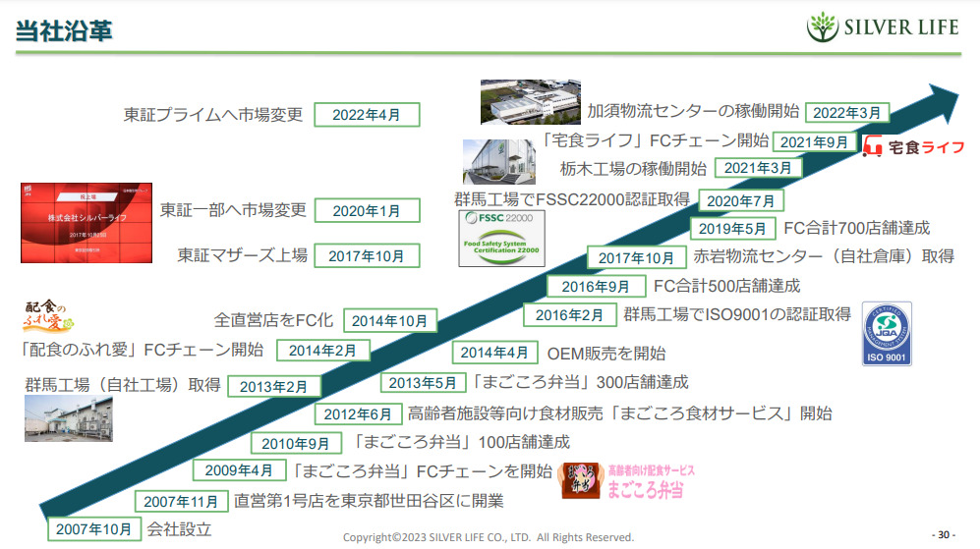The height and width of the screenshot is (549, 980).
Task: Click the 2007年10月 company founding date box
Action: tap(93, 529)
